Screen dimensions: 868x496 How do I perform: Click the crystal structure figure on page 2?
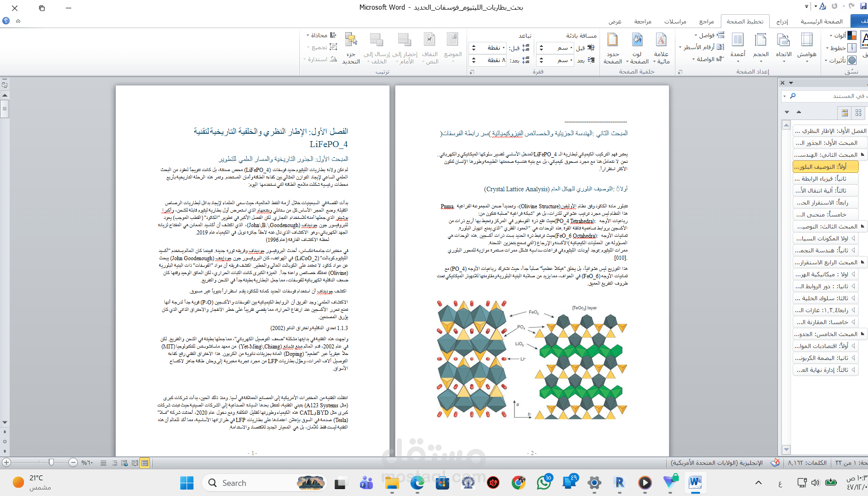[x=532, y=359]
